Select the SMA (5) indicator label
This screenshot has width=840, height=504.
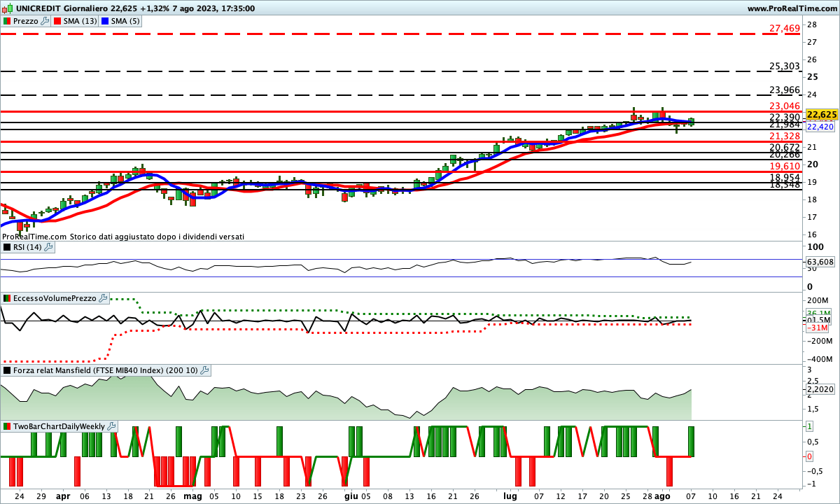coord(125,21)
